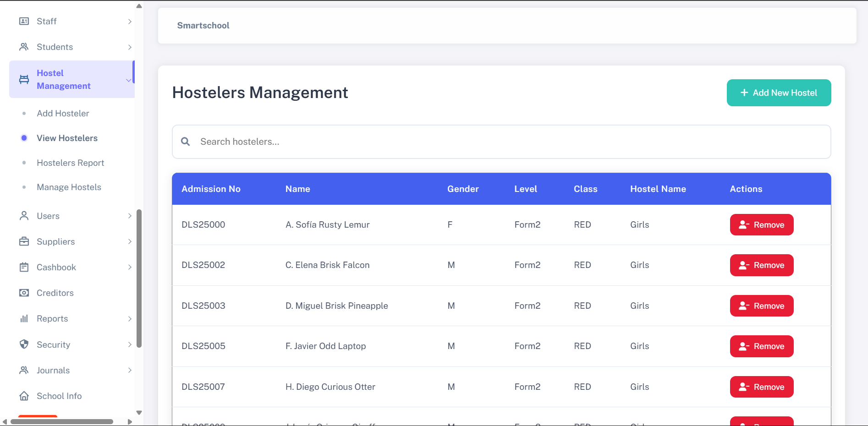The image size is (868, 426).
Task: Click the Hostel Name column header
Action: pyautogui.click(x=658, y=189)
